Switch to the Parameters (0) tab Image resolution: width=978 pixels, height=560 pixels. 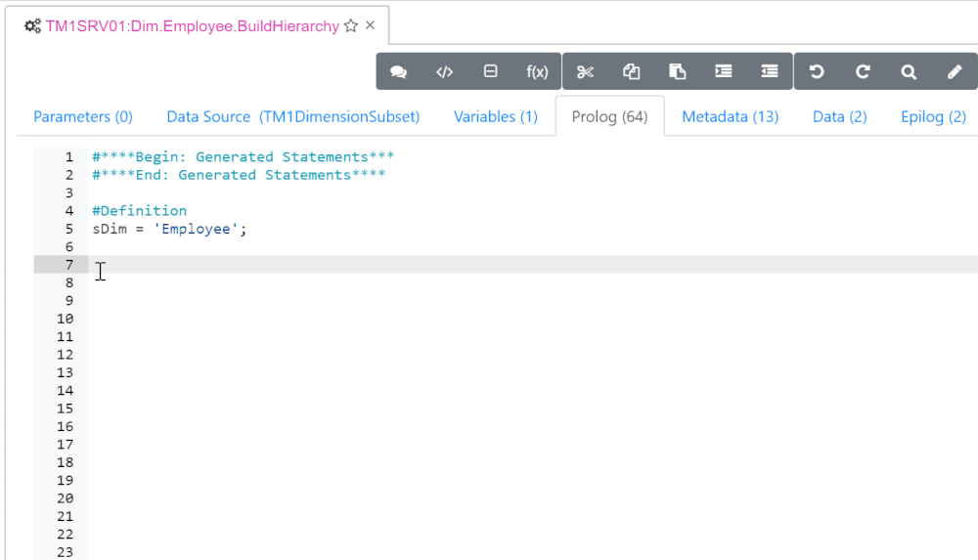point(83,116)
